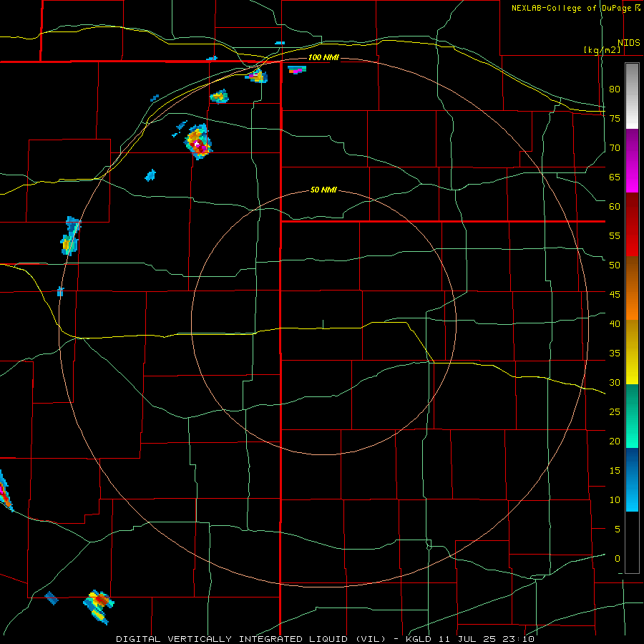
Task: Select the yellow-gold segment of the color scale
Action: (x=632, y=352)
